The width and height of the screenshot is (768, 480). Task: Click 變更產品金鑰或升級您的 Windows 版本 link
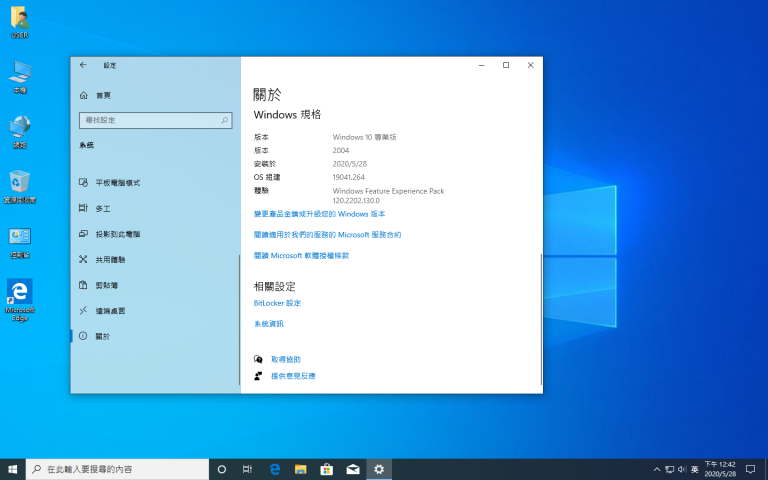[x=319, y=214]
